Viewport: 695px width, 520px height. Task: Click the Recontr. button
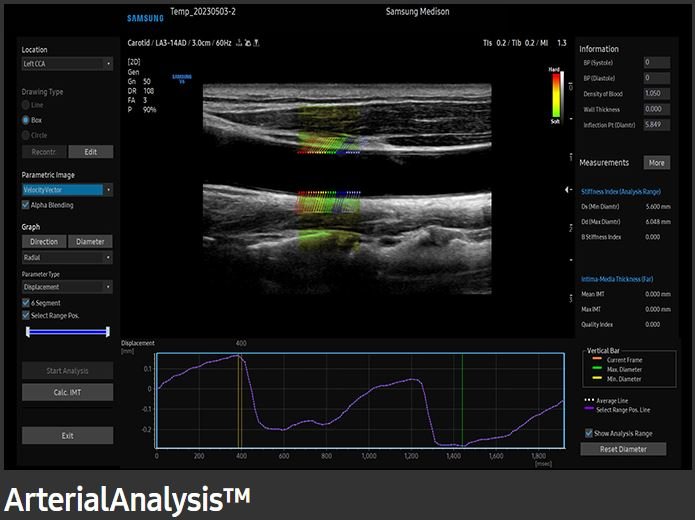[44, 152]
